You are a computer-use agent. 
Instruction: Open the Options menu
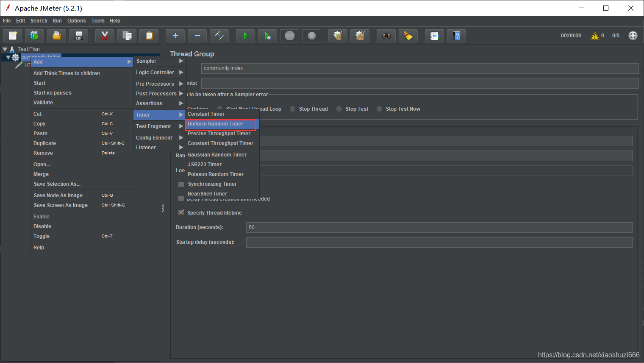pos(76,21)
